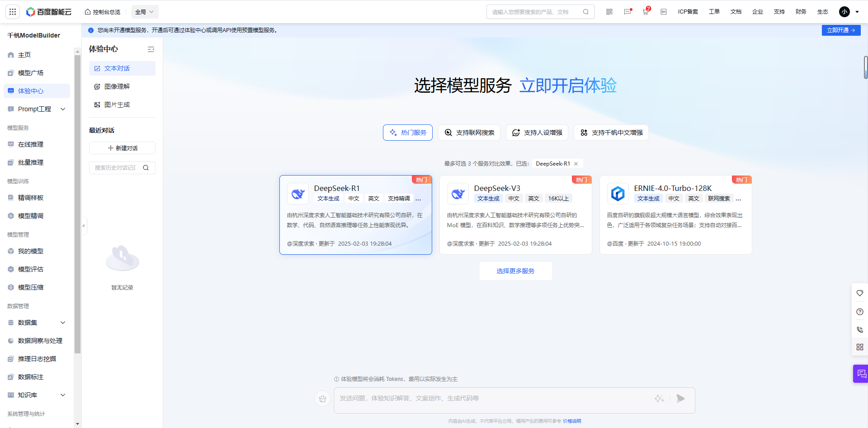Open the 价格说明 link
The width and height of the screenshot is (868, 428).
click(x=572, y=421)
